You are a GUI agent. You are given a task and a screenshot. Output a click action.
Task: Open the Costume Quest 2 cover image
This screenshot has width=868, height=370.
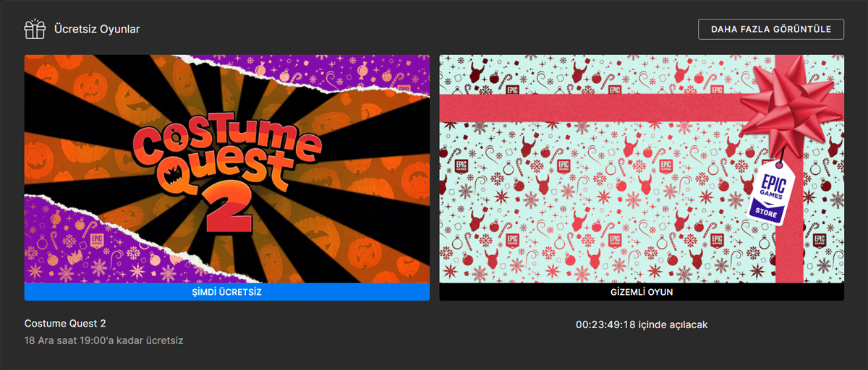(x=227, y=169)
